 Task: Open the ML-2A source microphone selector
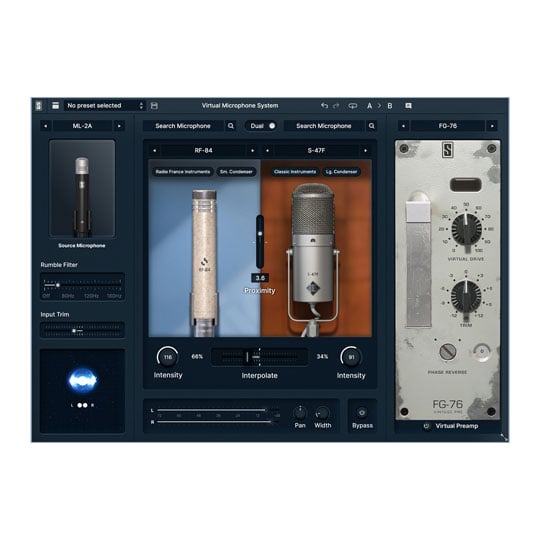[x=82, y=126]
